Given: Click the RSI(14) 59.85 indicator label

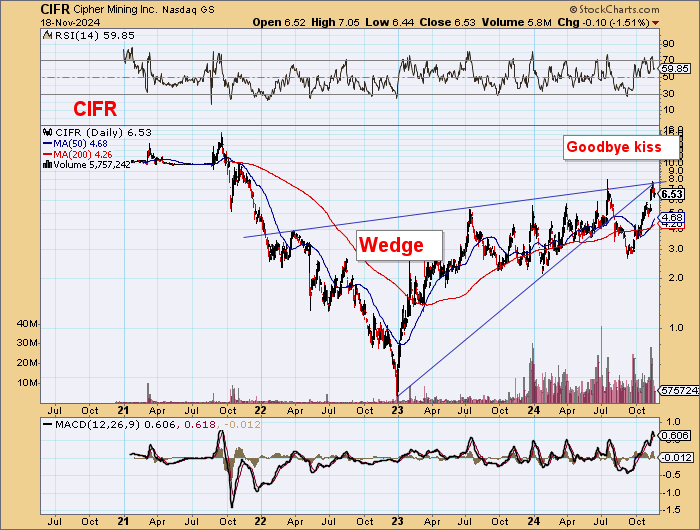Looking at the screenshot, I should (x=94, y=36).
